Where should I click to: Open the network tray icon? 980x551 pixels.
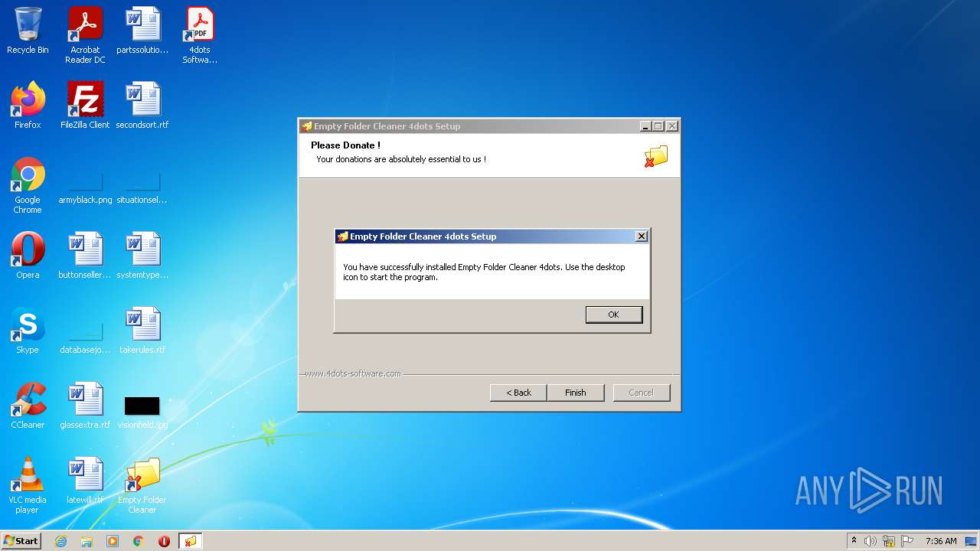889,541
